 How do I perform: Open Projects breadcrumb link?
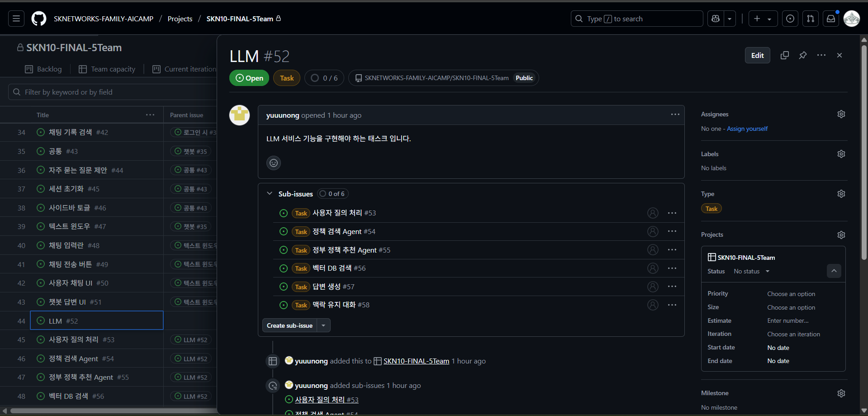(180, 19)
